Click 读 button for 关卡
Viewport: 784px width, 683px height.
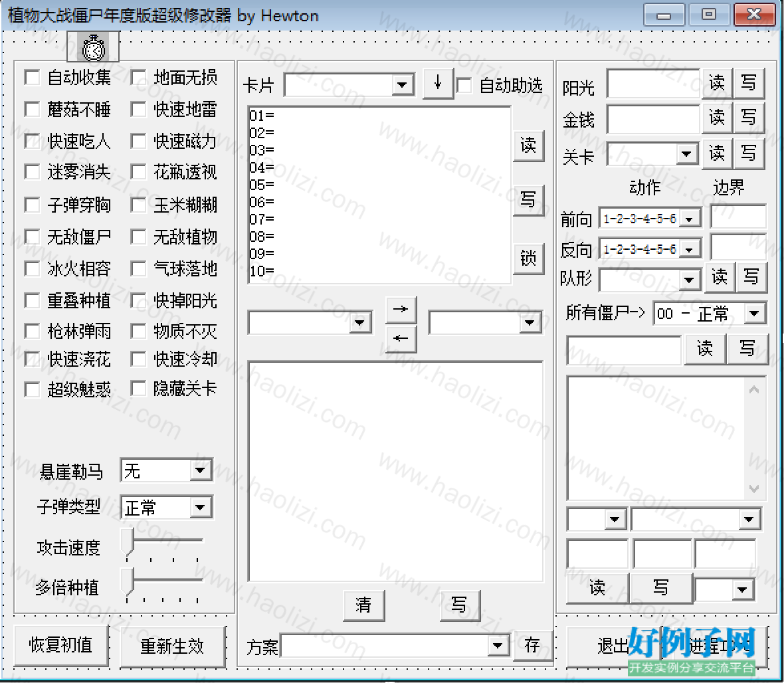717,153
